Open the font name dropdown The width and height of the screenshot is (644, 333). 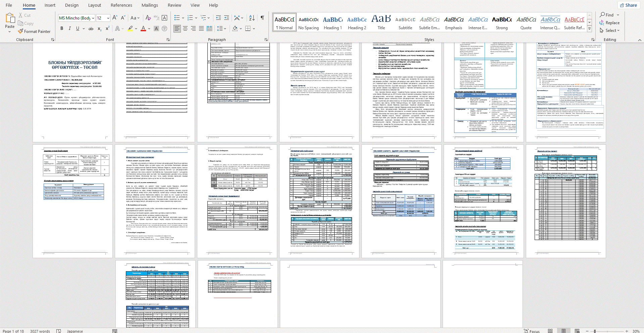tap(93, 18)
